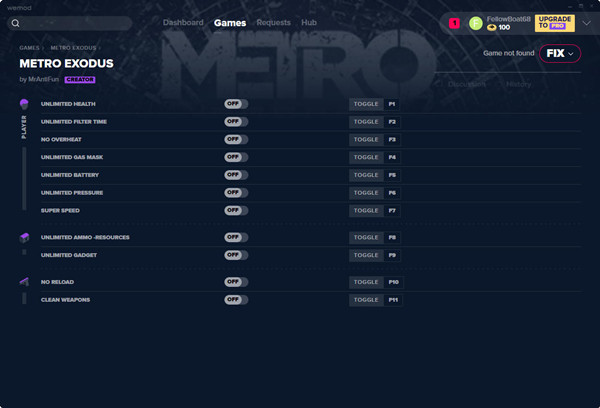Turn on the Super Speed switch
600x408 pixels.
tap(236, 211)
